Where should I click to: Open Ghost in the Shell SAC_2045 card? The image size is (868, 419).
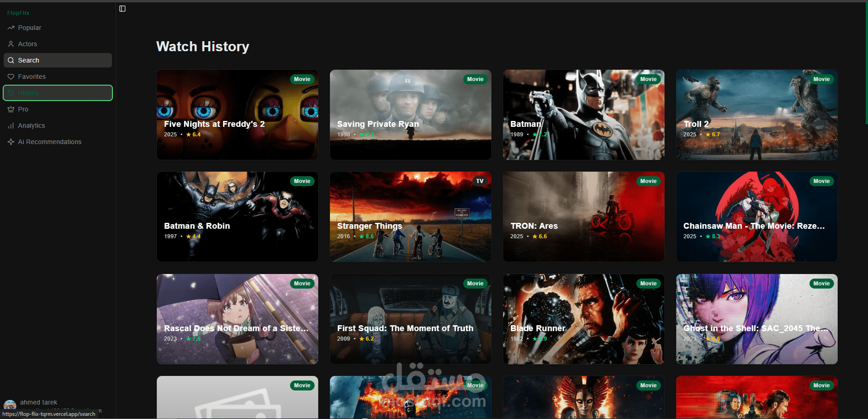coord(757,319)
